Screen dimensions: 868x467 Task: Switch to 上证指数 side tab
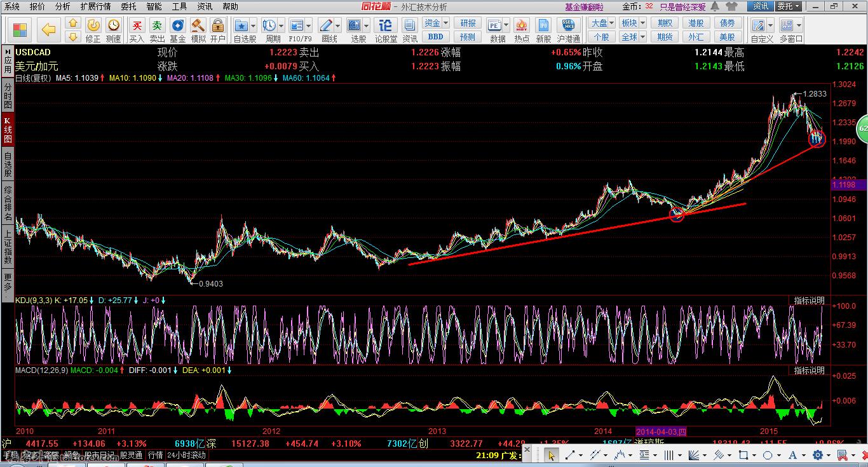coord(8,247)
